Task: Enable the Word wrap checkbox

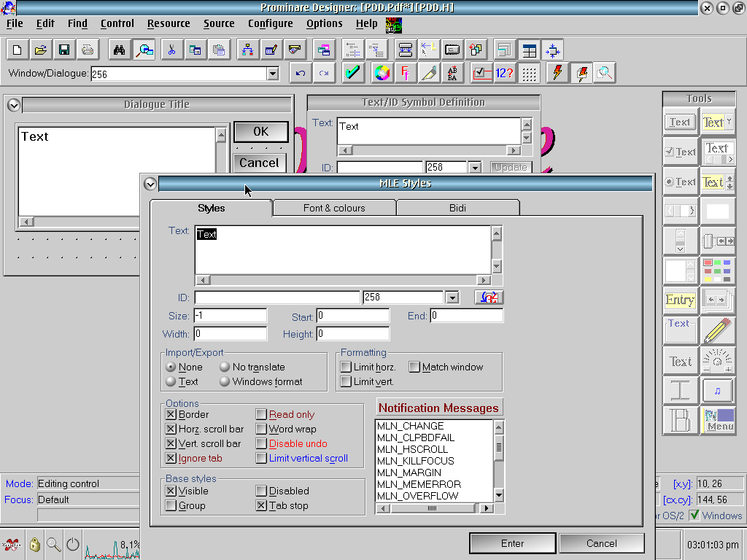Action: 261,429
